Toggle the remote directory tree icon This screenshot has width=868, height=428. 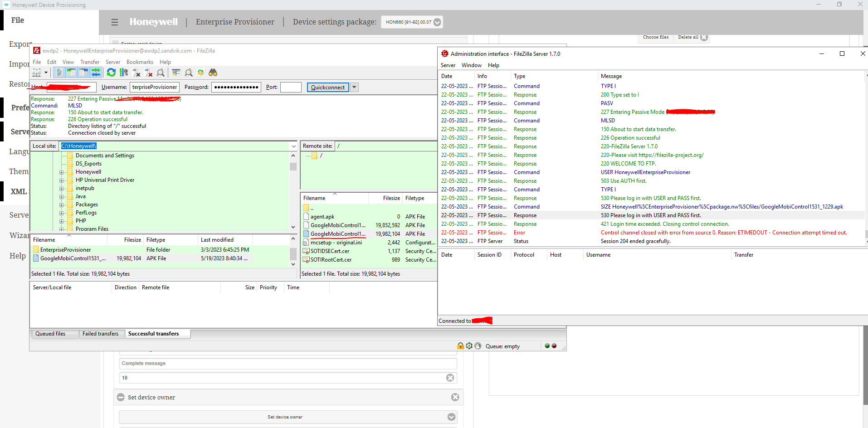pyautogui.click(x=83, y=73)
